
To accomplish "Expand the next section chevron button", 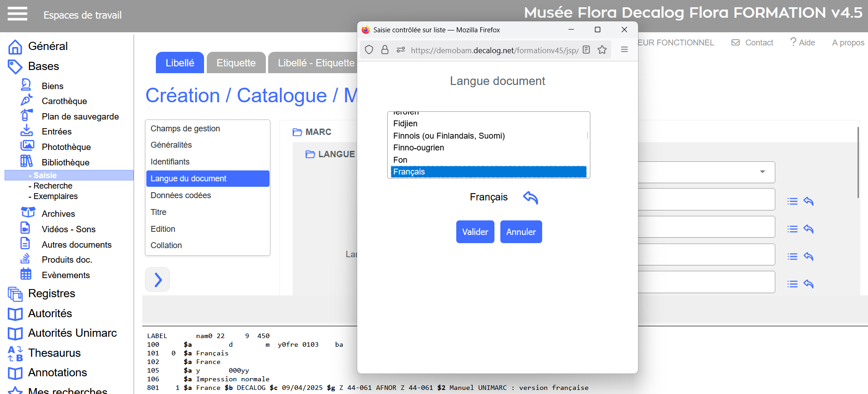I will 158,279.
